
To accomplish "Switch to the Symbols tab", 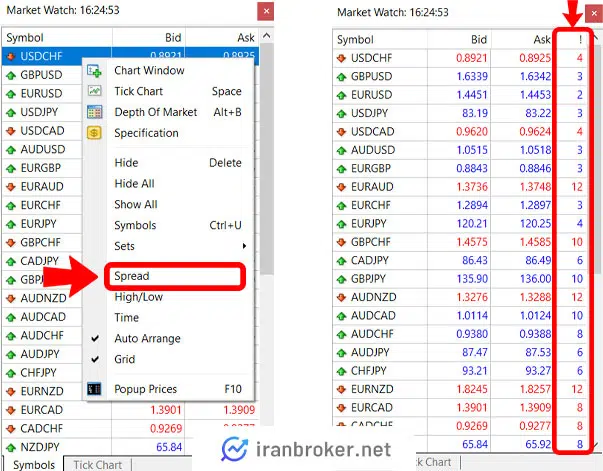I will click(x=33, y=464).
